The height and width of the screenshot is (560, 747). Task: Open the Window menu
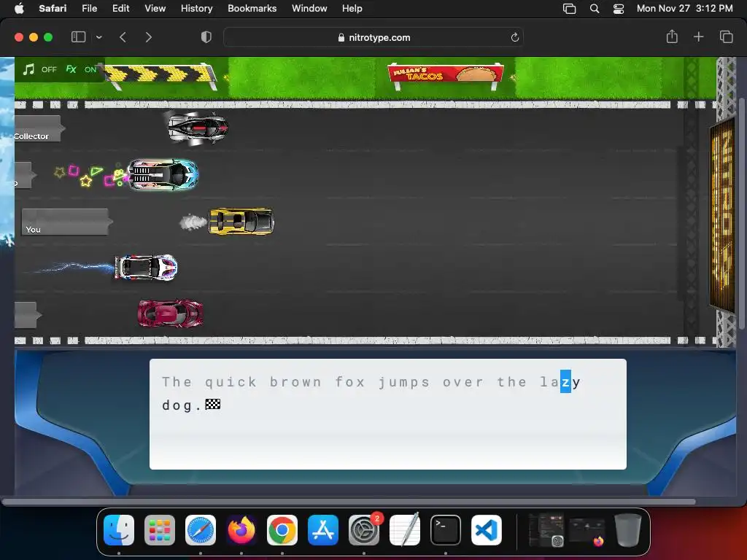tap(309, 8)
